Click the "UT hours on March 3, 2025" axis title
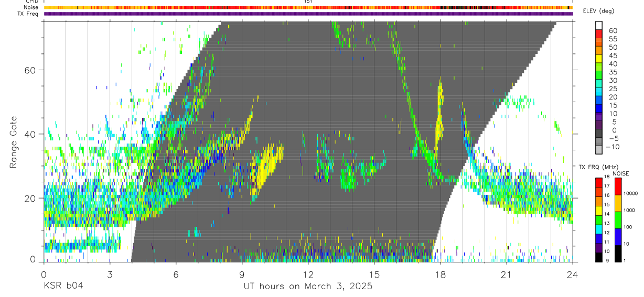 [308, 286]
